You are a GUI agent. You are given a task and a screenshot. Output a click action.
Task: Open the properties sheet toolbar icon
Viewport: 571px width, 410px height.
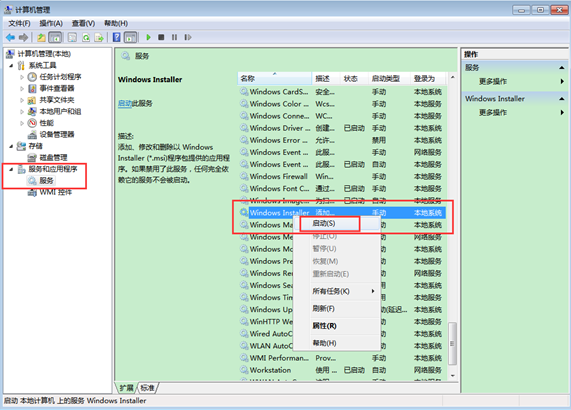point(72,37)
